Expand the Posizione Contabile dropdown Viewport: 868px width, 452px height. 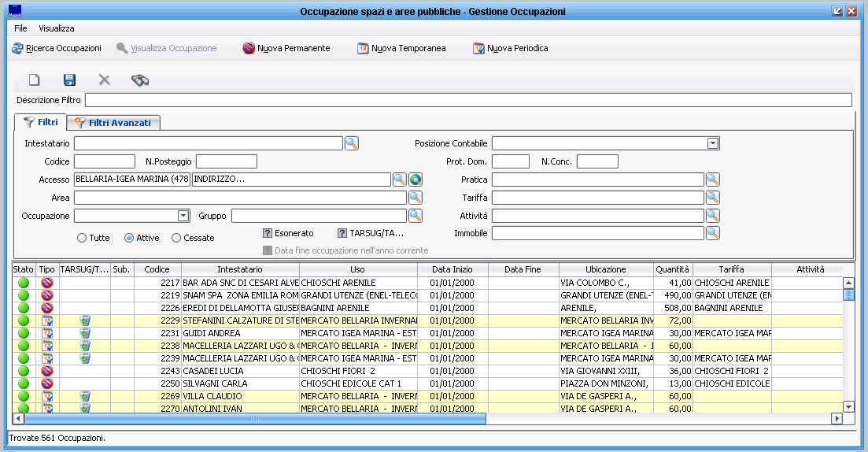coord(712,143)
